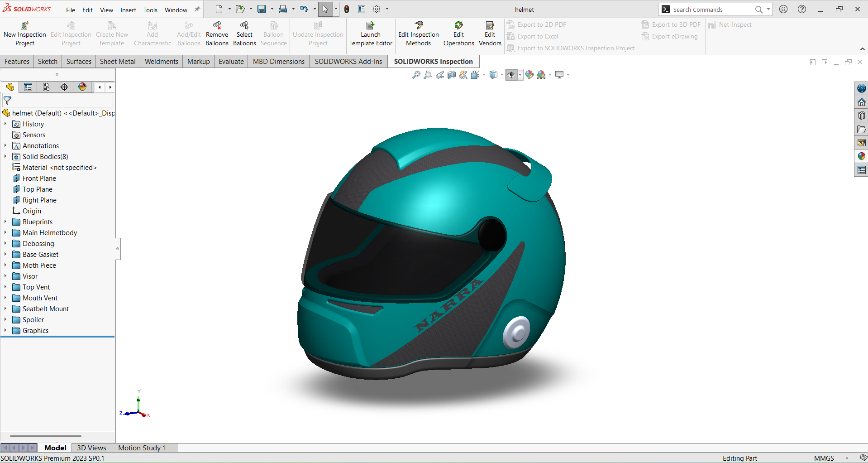This screenshot has height=463, width=868.
Task: Open Edit Operations
Action: click(458, 34)
